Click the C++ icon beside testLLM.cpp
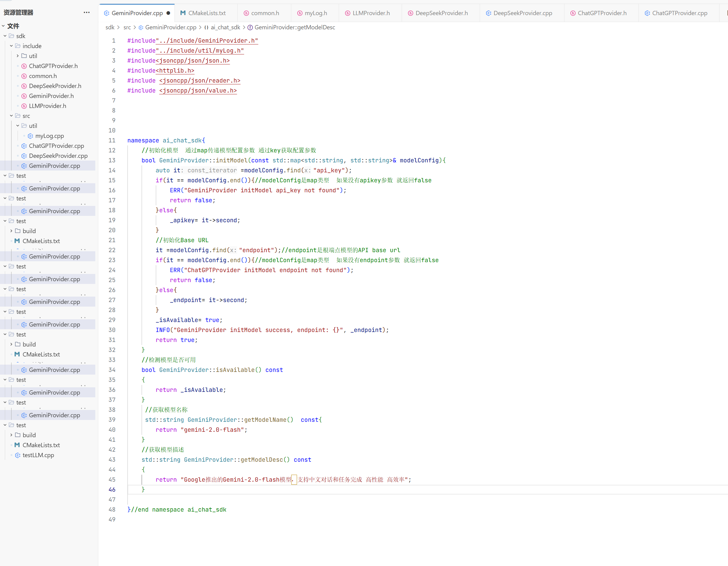Image resolution: width=728 pixels, height=566 pixels. tap(18, 455)
